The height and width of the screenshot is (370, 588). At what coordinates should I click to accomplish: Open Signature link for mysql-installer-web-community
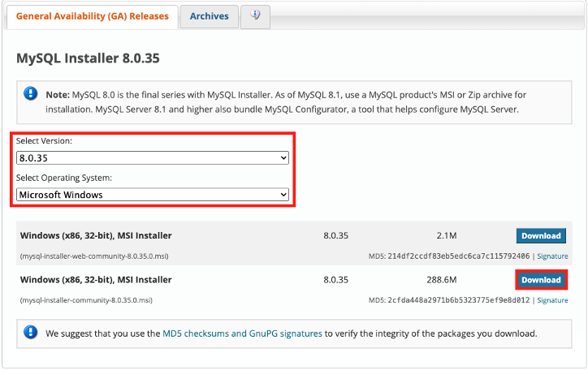pos(552,256)
